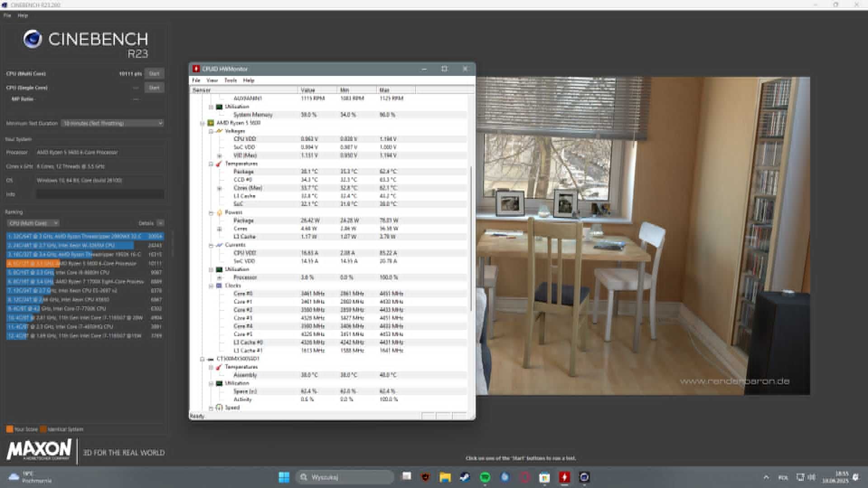Click the Max column header
This screenshot has height=488, width=868.
coord(396,90)
